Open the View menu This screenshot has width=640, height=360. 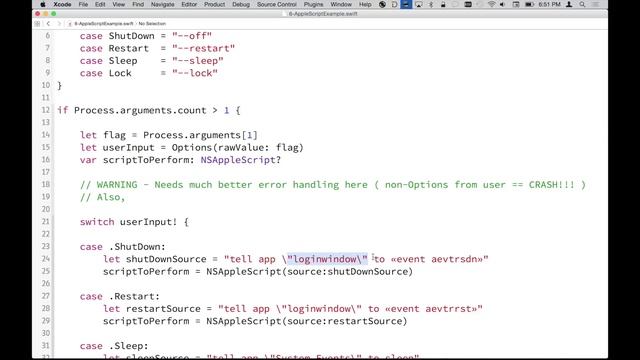click(118, 4)
